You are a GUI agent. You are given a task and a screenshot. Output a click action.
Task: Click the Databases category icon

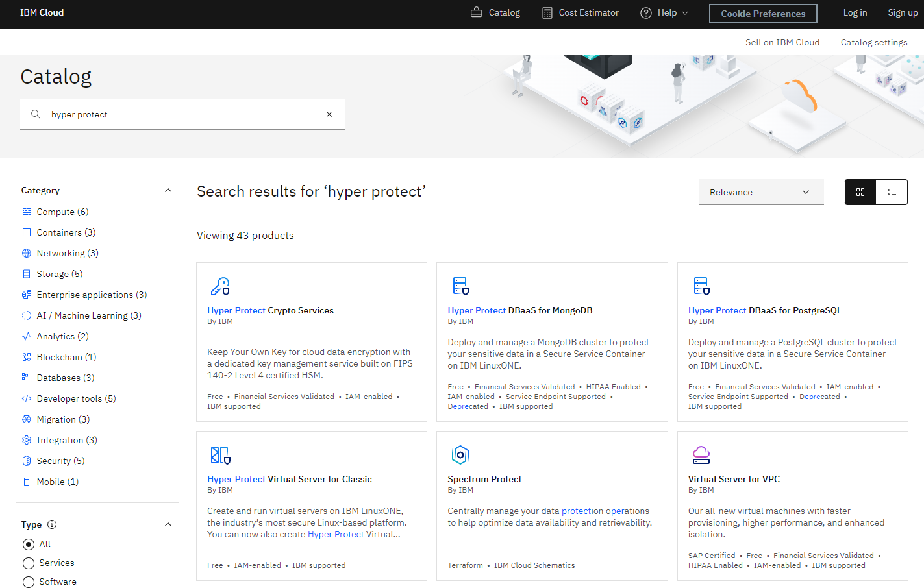click(27, 378)
